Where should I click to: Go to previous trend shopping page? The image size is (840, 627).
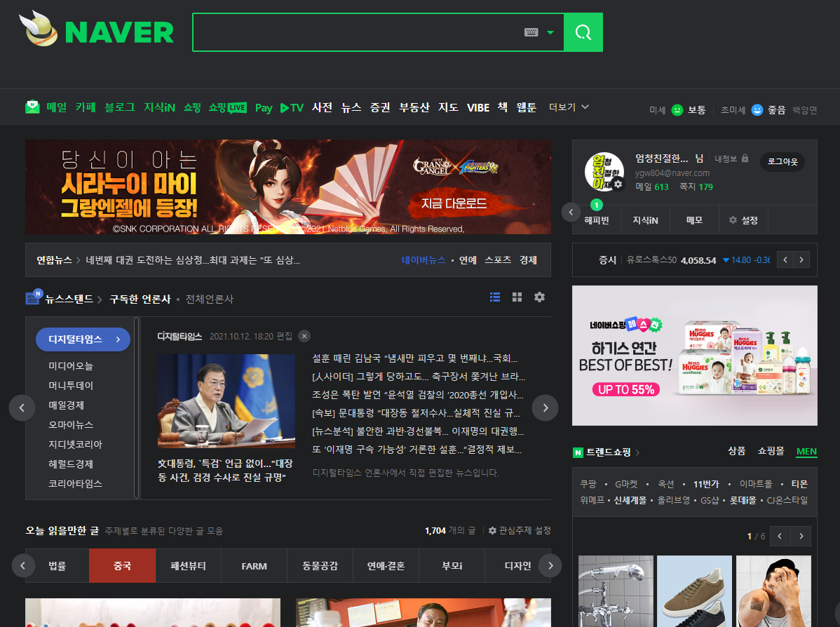coord(780,536)
